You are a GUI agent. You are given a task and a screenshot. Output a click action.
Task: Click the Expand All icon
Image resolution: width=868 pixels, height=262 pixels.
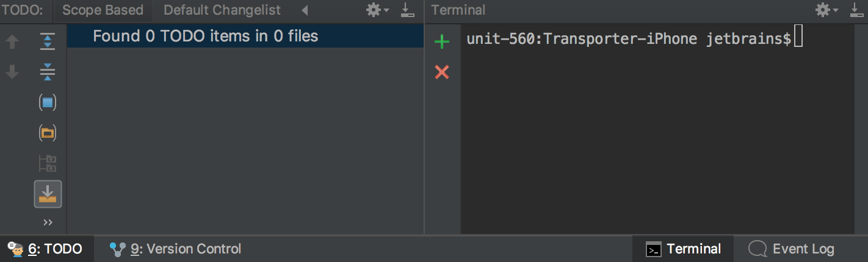(48, 41)
